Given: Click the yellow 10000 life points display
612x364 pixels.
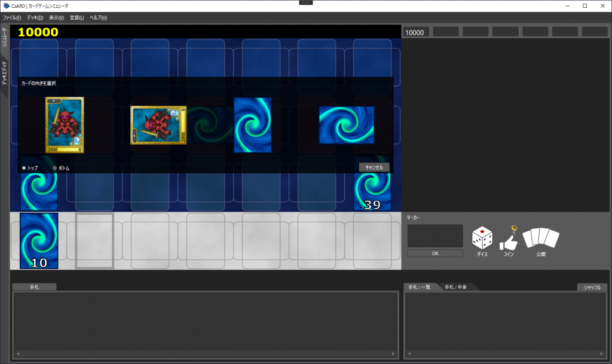Looking at the screenshot, I should tap(38, 32).
